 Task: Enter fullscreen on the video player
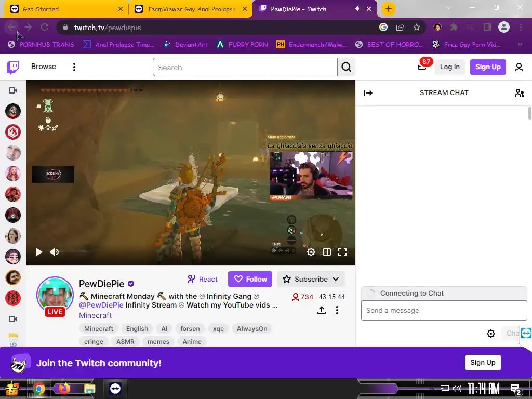pos(342,252)
